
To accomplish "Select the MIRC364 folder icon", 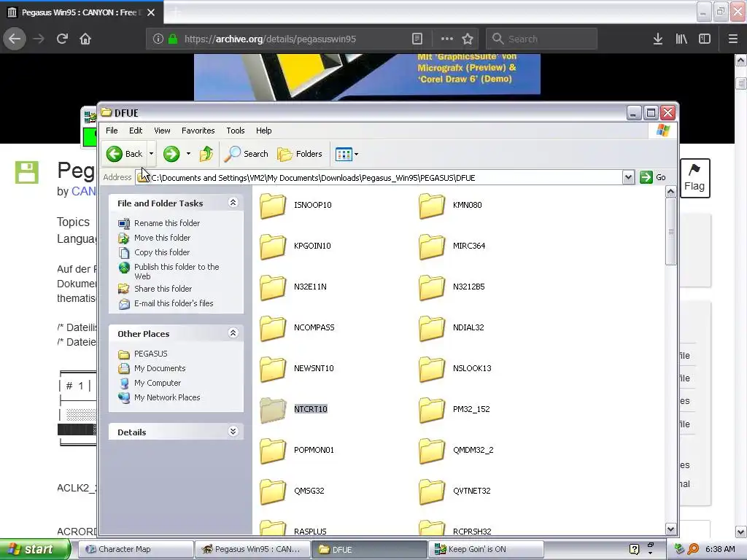I will point(432,246).
